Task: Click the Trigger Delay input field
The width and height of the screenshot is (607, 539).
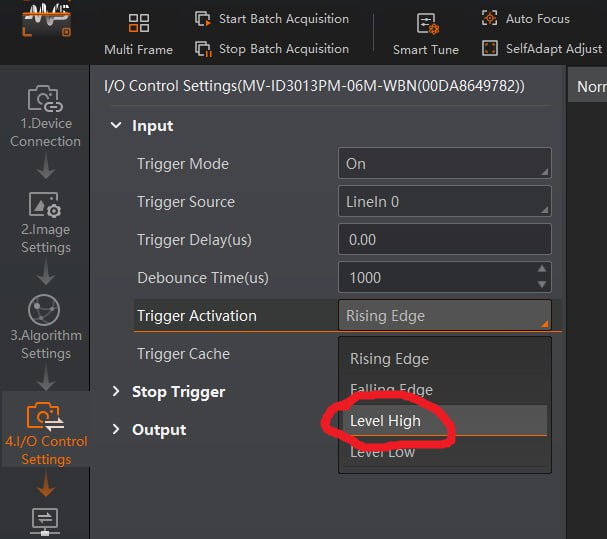Action: (x=444, y=240)
